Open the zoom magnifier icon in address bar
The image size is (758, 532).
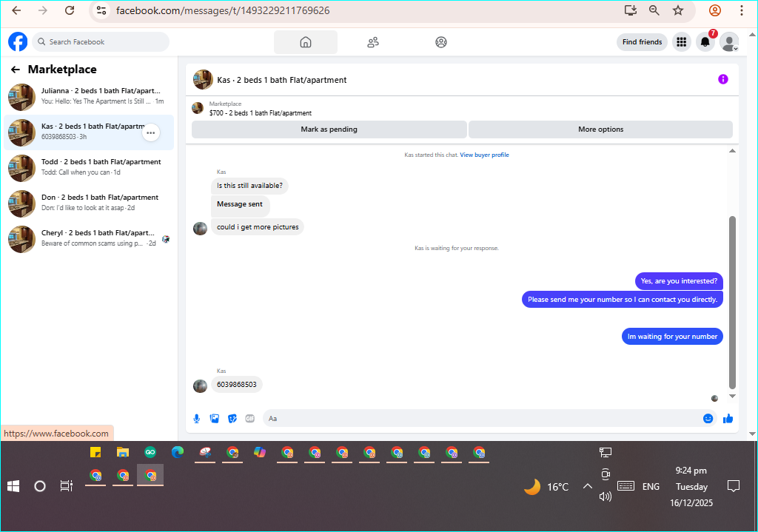[654, 10]
